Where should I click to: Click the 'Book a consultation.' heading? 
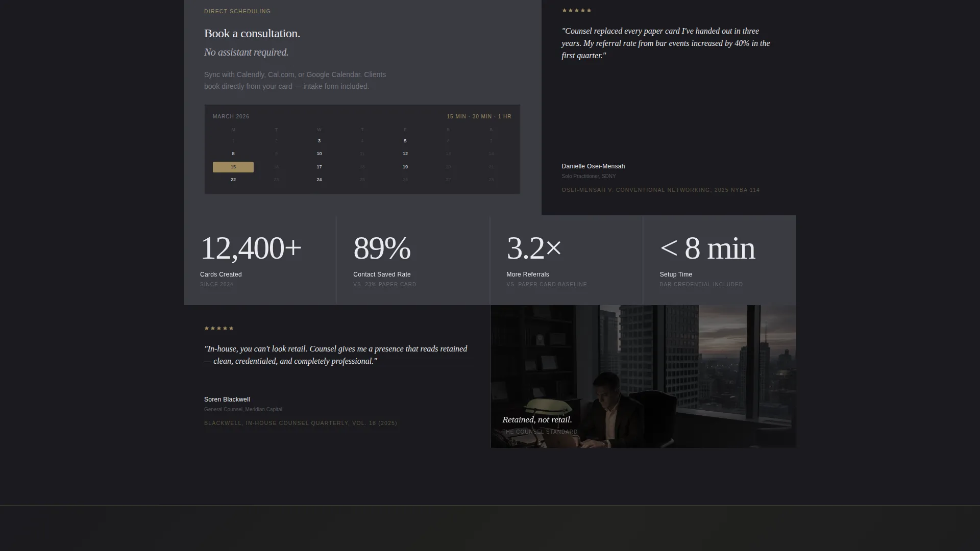[x=252, y=34]
